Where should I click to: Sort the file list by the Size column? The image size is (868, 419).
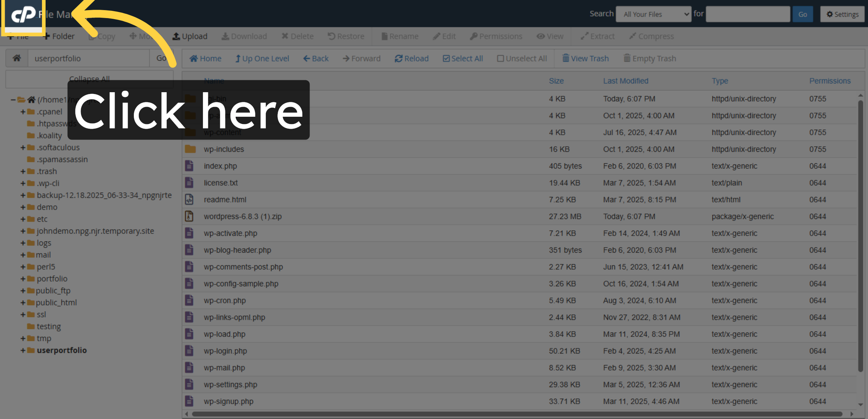(556, 81)
